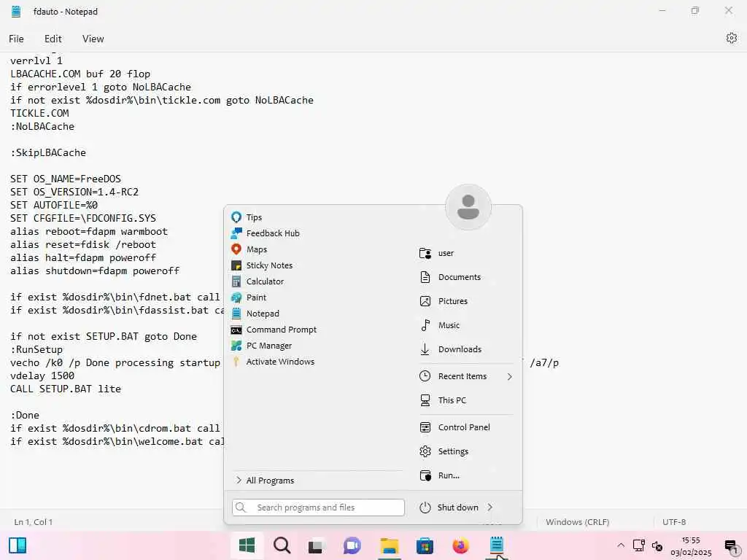Click Windows (CRLF) status bar entry
The image size is (747, 560).
578,522
